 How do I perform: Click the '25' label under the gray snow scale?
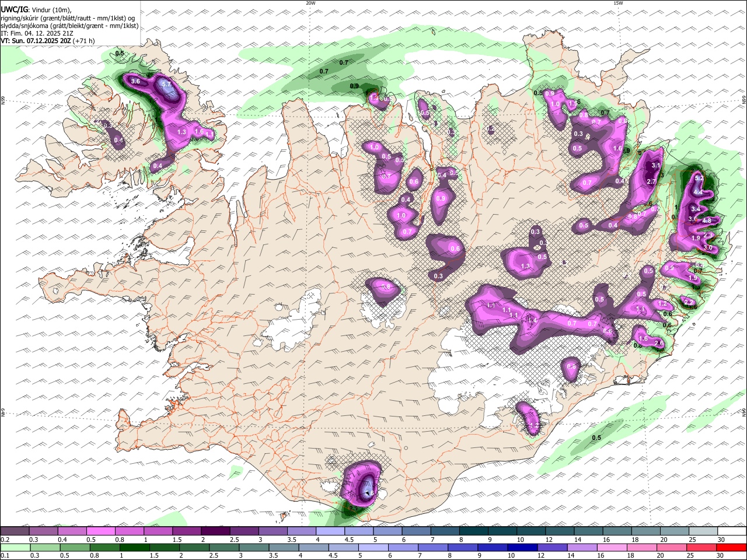coord(693,540)
